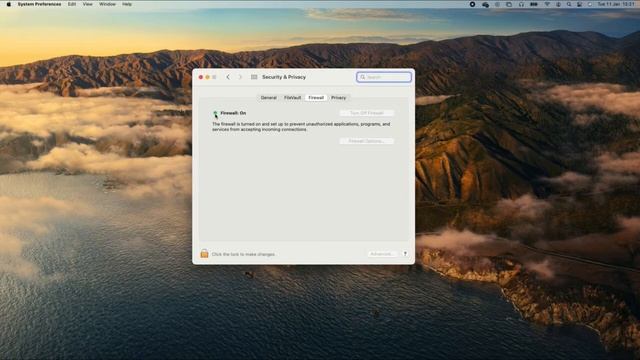This screenshot has width=640, height=360.
Task: Open the Help menu
Action: 127,4
